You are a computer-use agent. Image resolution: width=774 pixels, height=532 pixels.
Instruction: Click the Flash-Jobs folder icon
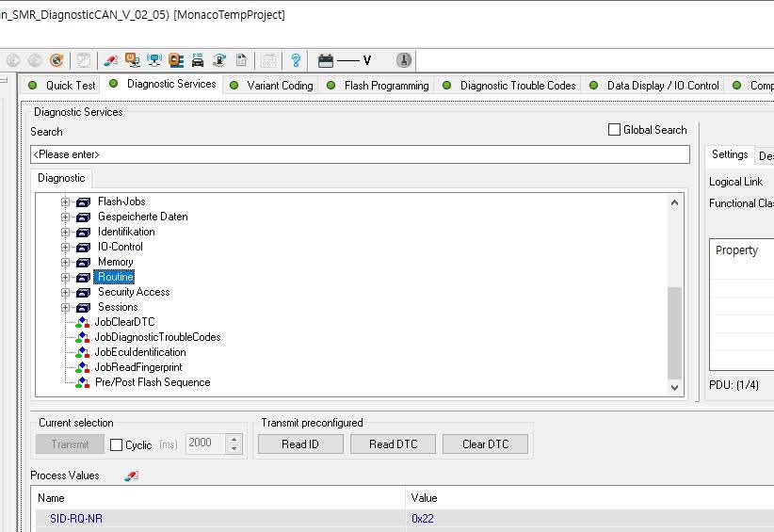point(84,202)
